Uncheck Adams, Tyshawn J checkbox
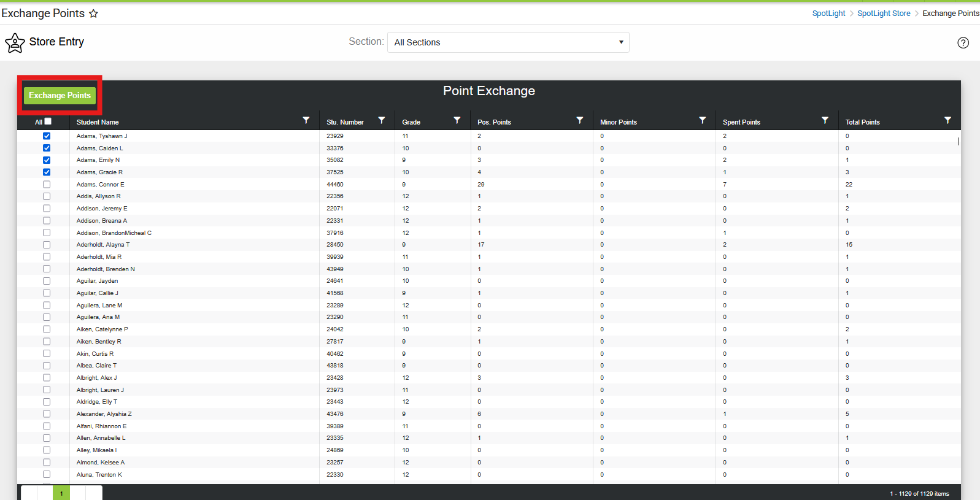This screenshot has width=980, height=500. [47, 136]
